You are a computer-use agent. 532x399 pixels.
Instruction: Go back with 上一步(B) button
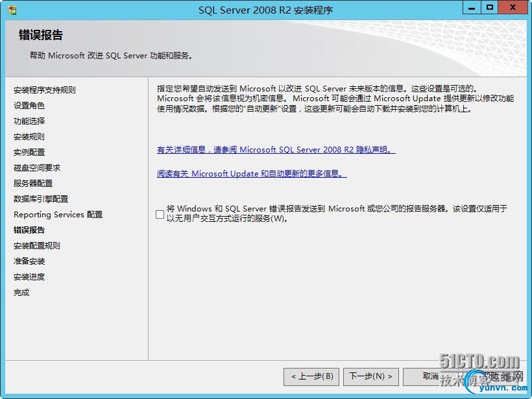[x=311, y=376]
